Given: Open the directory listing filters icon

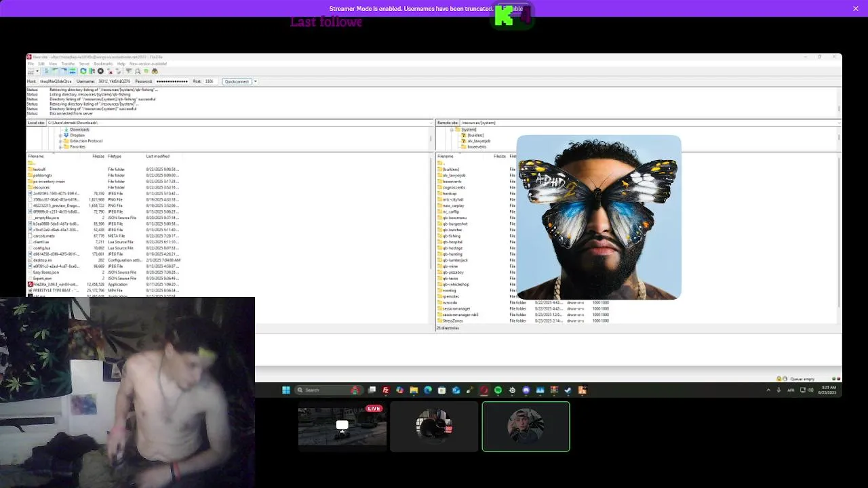Looking at the screenshot, I should pyautogui.click(x=128, y=71).
